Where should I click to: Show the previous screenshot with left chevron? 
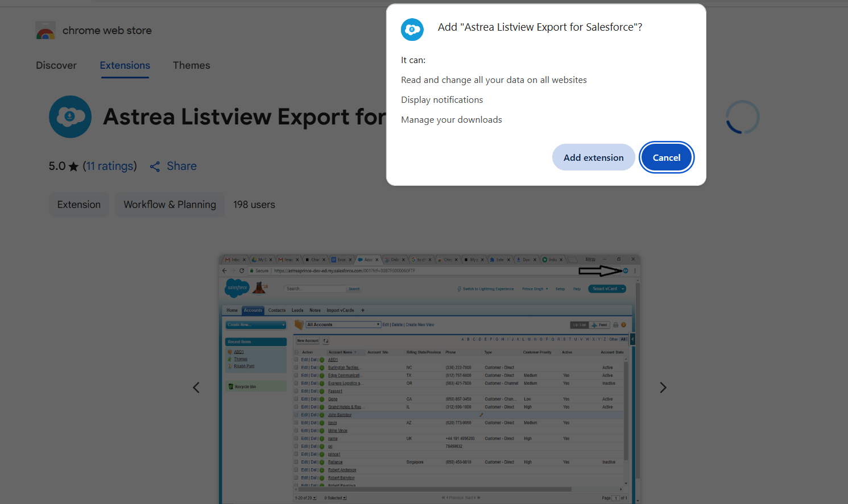196,388
